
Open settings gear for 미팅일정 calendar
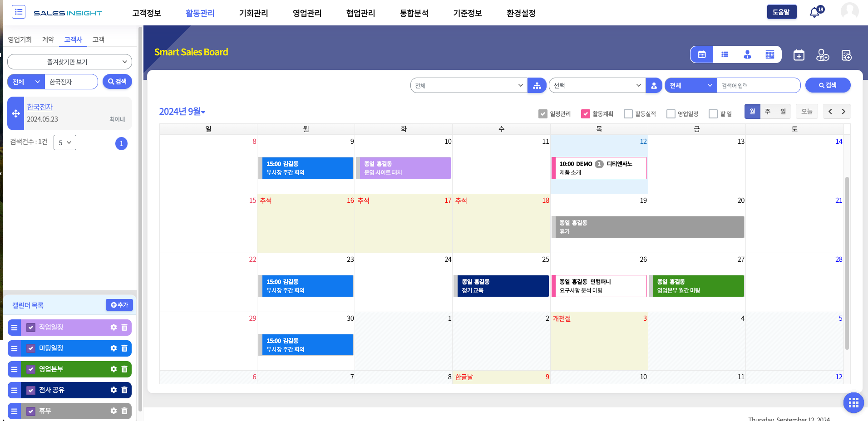pyautogui.click(x=113, y=348)
